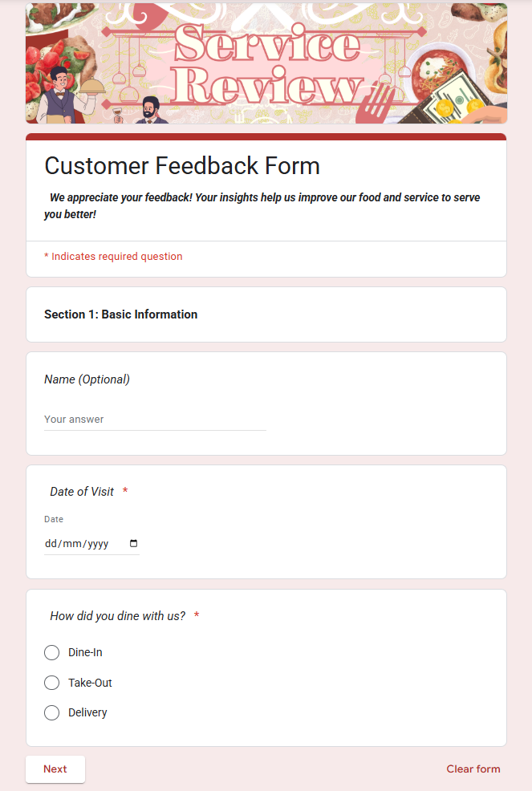
Task: Click the 'Service Review' banner title text
Action: 266,66
